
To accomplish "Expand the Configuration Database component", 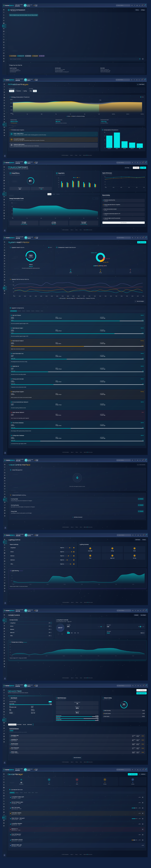I will point(77,439).
